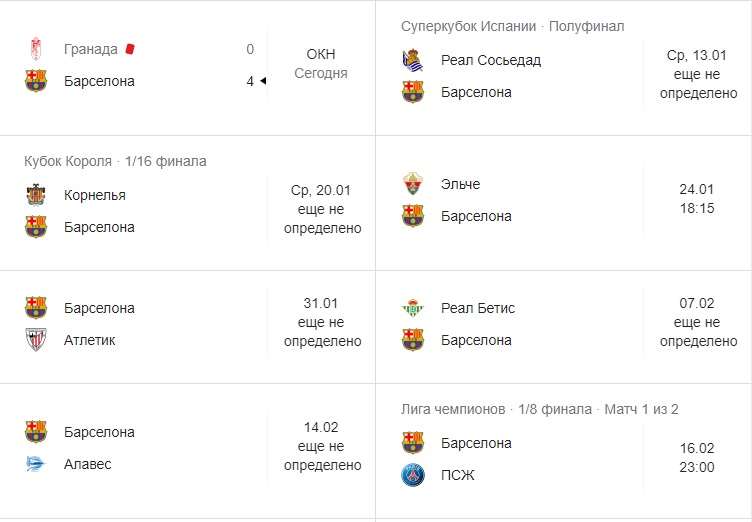
Task: Click the ОКН Сегодня match status
Action: [321, 63]
